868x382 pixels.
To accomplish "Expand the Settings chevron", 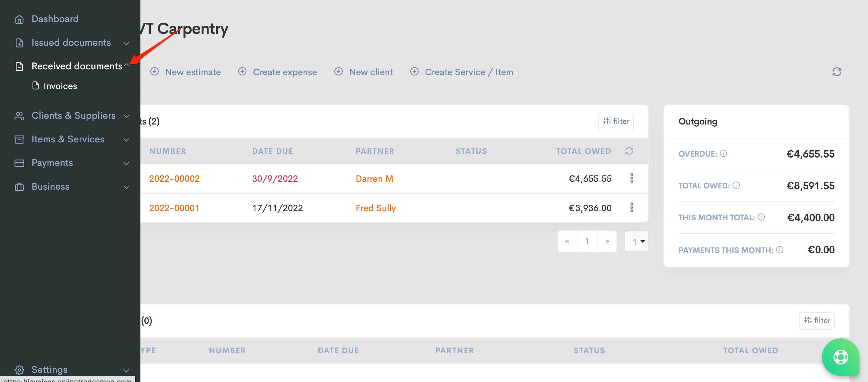I will click(x=127, y=370).
